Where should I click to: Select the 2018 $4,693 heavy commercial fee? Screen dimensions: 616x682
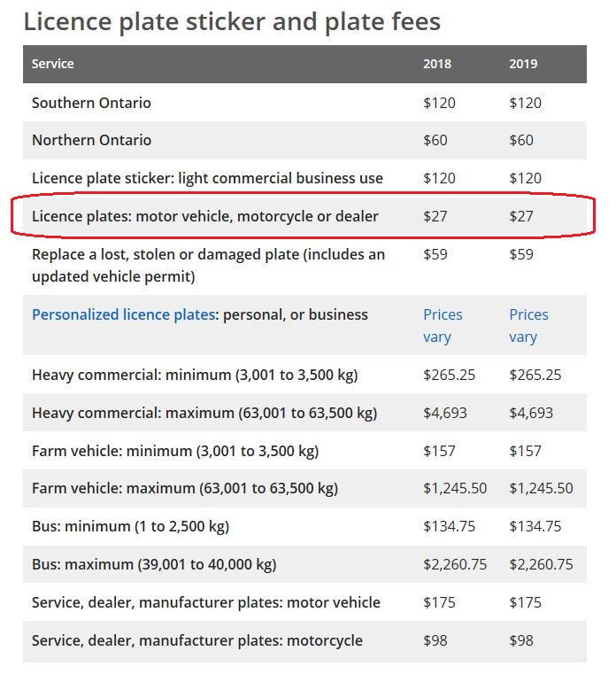coord(445,413)
